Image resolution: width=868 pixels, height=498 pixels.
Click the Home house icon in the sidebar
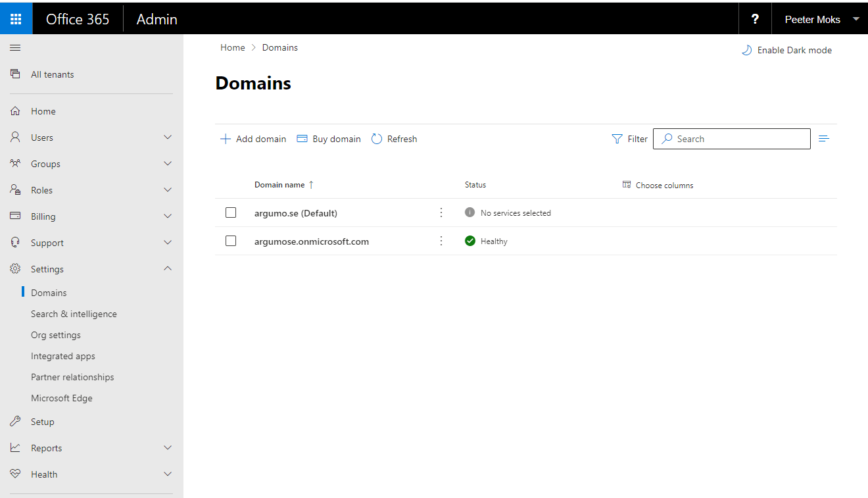tap(15, 111)
